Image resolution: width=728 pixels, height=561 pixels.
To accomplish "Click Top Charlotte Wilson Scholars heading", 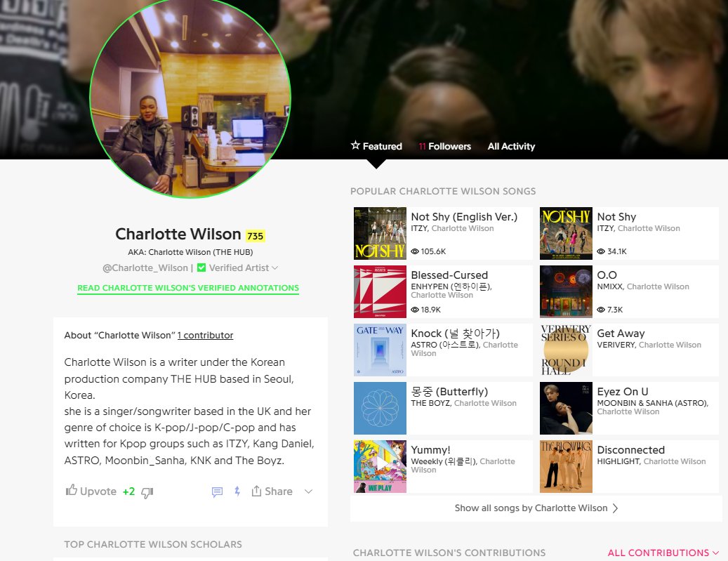I will click(x=153, y=544).
